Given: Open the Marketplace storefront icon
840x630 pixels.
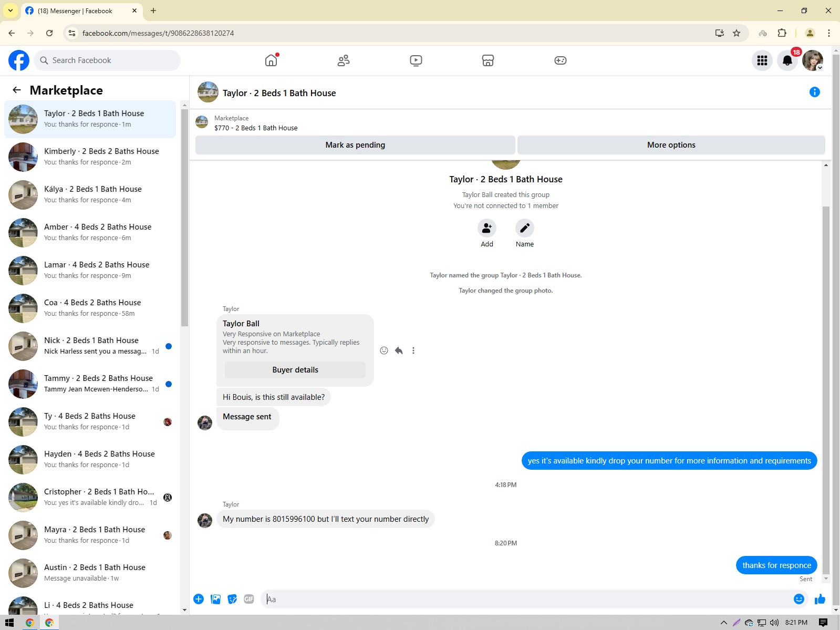Looking at the screenshot, I should 488,60.
